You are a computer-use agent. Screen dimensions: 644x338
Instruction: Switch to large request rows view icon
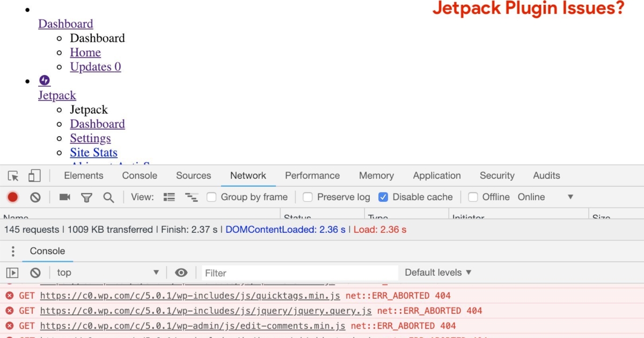[x=169, y=197]
